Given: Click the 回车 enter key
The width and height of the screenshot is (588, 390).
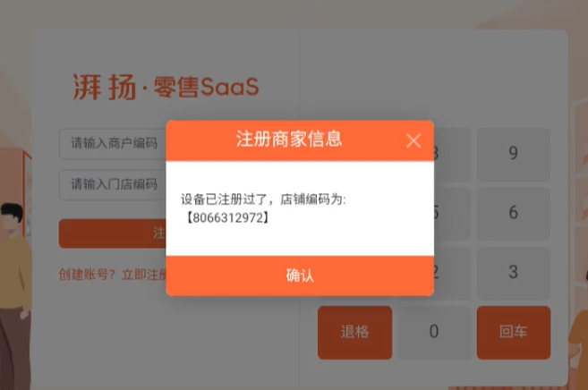Looking at the screenshot, I should 514,333.
